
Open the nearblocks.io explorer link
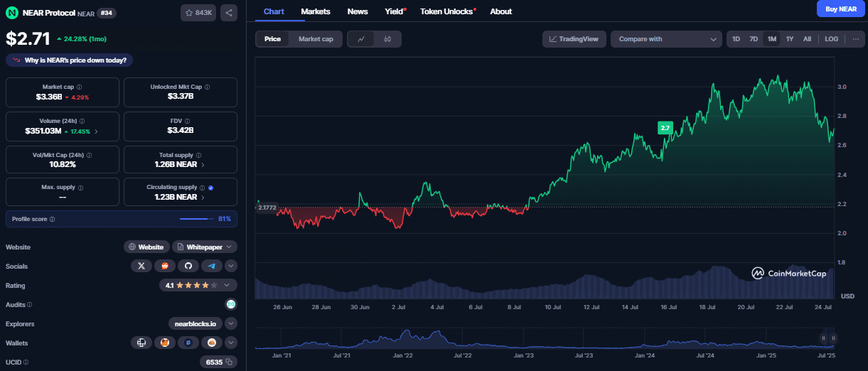[x=195, y=323]
